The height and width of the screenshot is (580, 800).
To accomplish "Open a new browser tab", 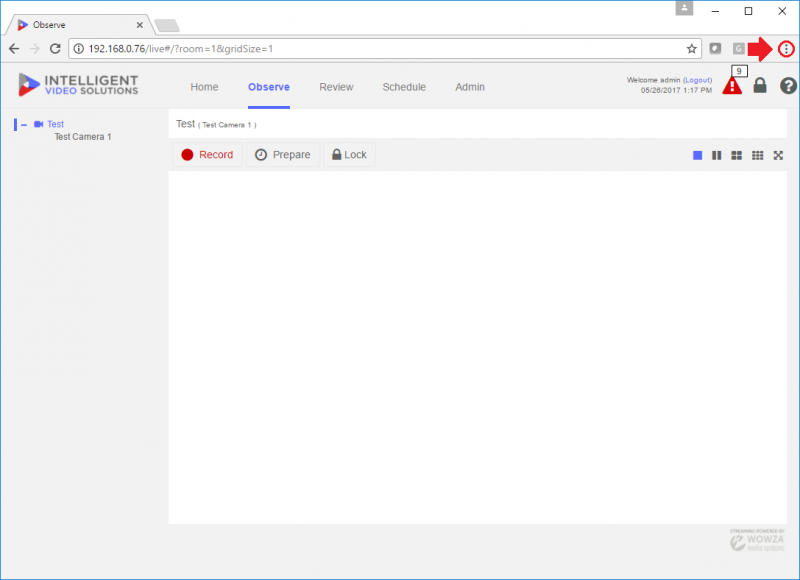I will coord(167,25).
